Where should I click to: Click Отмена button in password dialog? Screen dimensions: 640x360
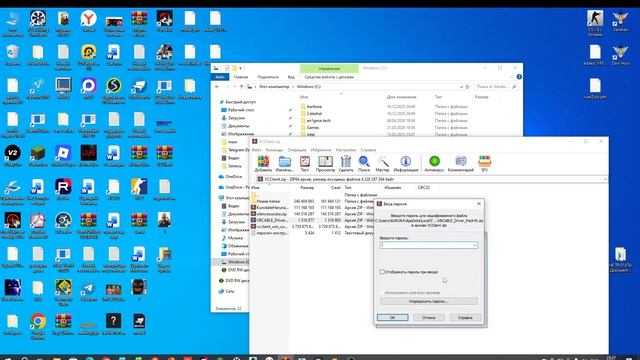click(x=429, y=318)
